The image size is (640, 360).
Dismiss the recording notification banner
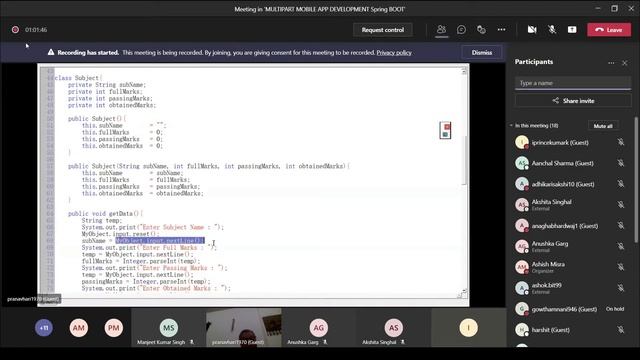coord(482,53)
